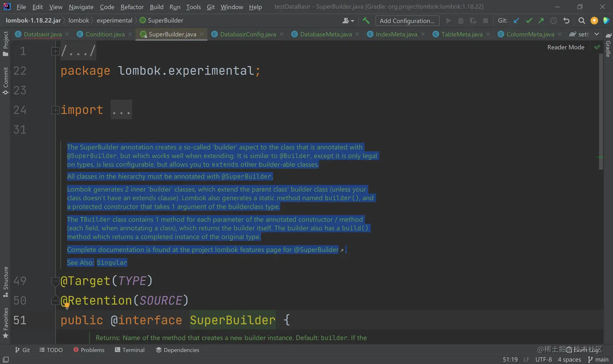613x364 pixels.
Task: Open the Window menu
Action: pos(232,7)
